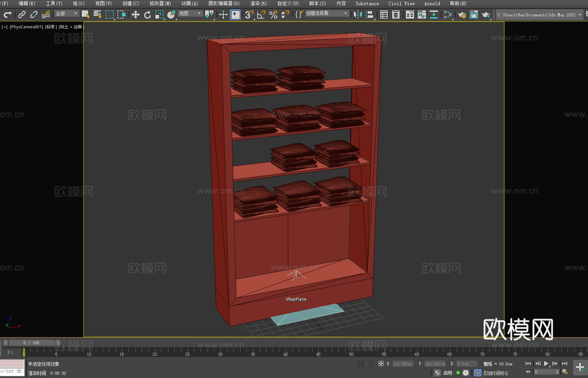Go to the start frame

tap(528, 364)
